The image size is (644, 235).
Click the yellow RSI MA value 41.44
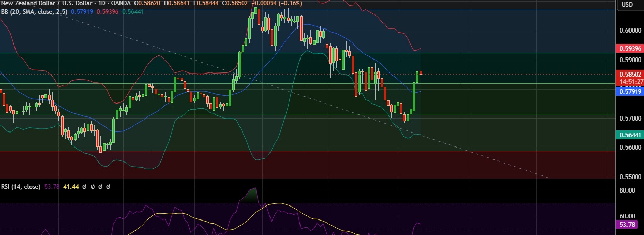(71, 186)
